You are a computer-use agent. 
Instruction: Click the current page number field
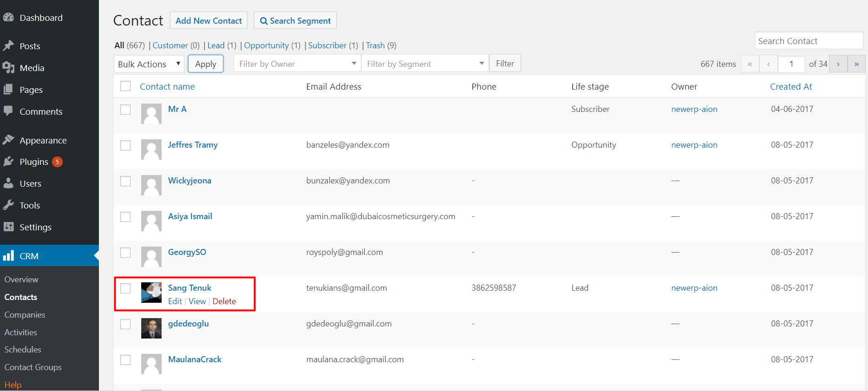point(791,64)
